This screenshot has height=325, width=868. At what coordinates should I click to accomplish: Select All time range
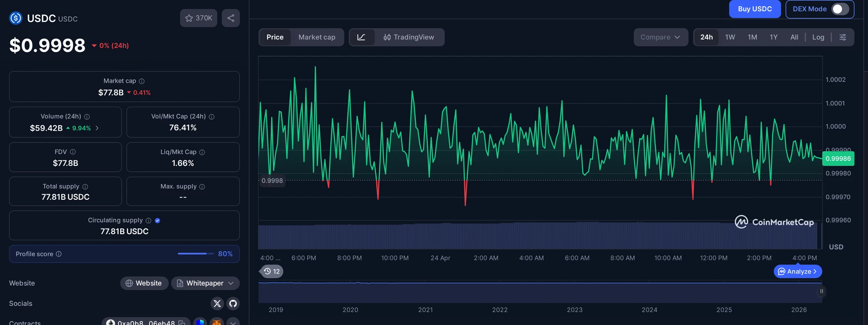794,37
